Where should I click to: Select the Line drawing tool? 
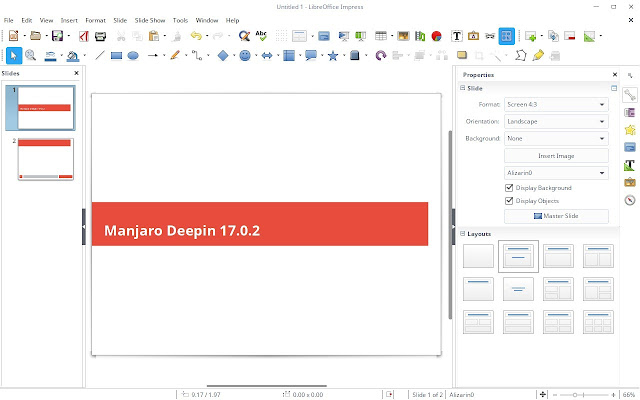pos(100,55)
